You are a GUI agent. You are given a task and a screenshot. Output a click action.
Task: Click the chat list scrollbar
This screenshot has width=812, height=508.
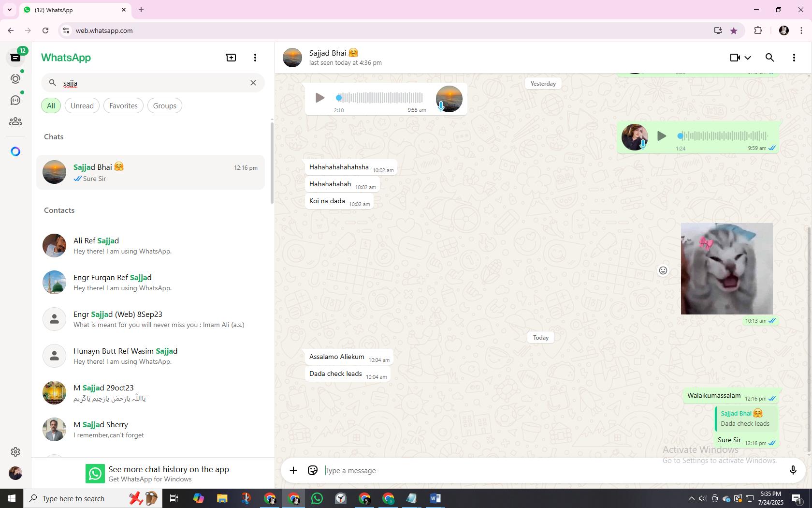272,163
